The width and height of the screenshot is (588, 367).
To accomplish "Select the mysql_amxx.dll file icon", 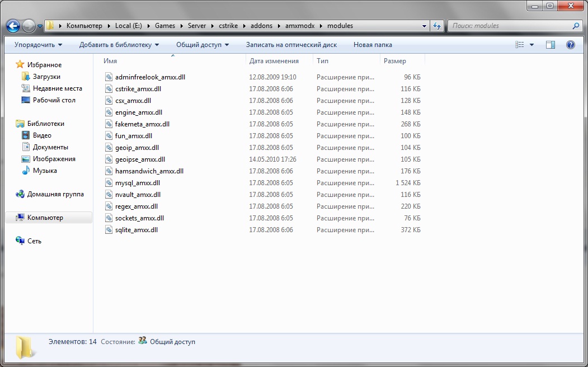I will pyautogui.click(x=109, y=183).
